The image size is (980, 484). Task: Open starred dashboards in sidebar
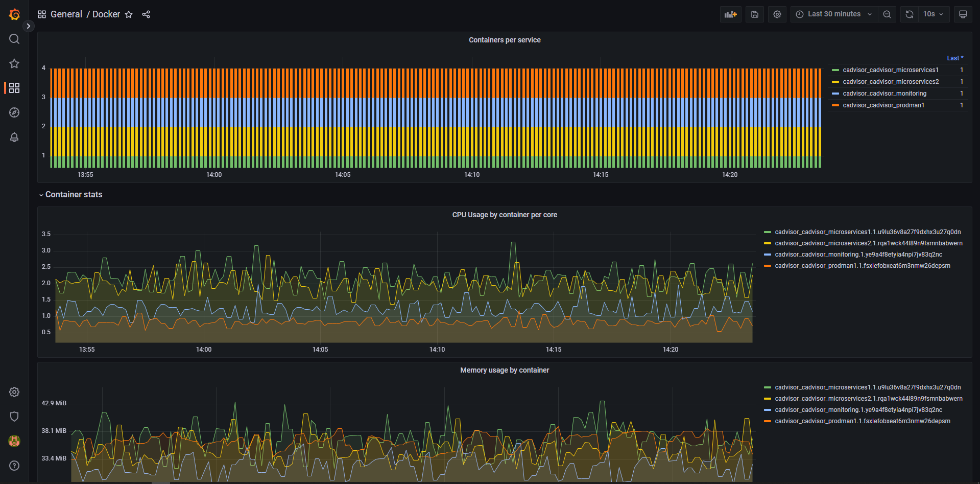pyautogui.click(x=14, y=63)
